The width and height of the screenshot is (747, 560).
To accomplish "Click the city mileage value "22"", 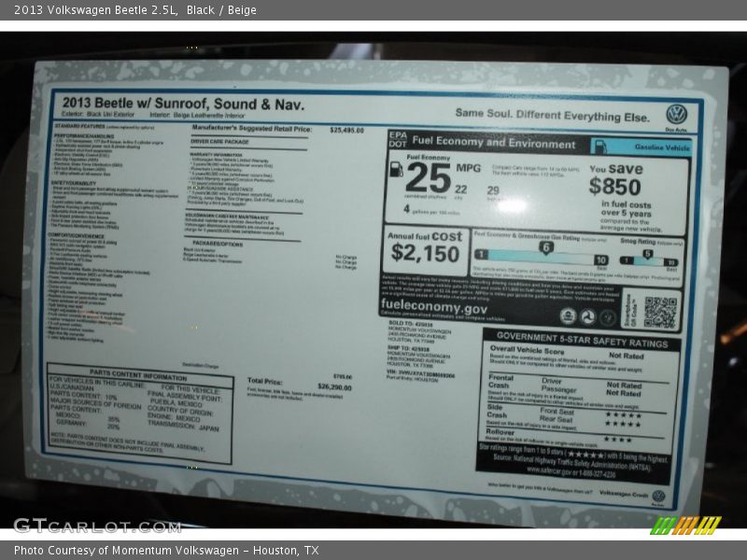I will tap(460, 189).
